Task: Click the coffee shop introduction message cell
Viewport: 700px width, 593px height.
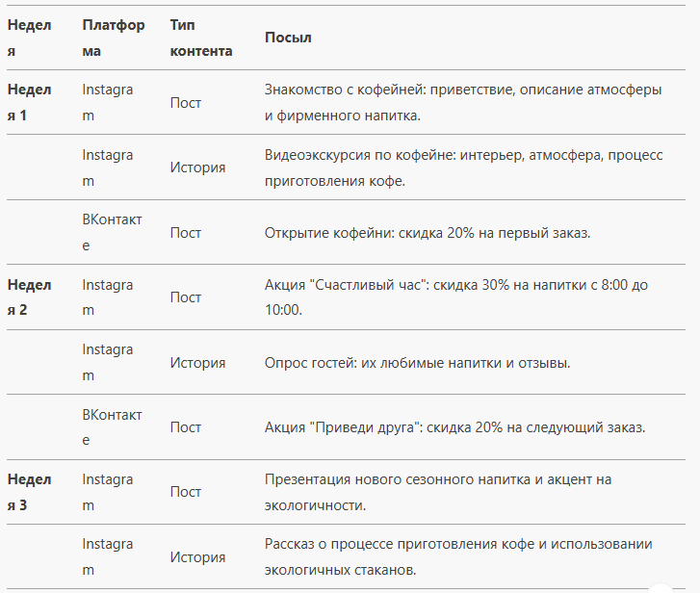Action: tap(462, 102)
